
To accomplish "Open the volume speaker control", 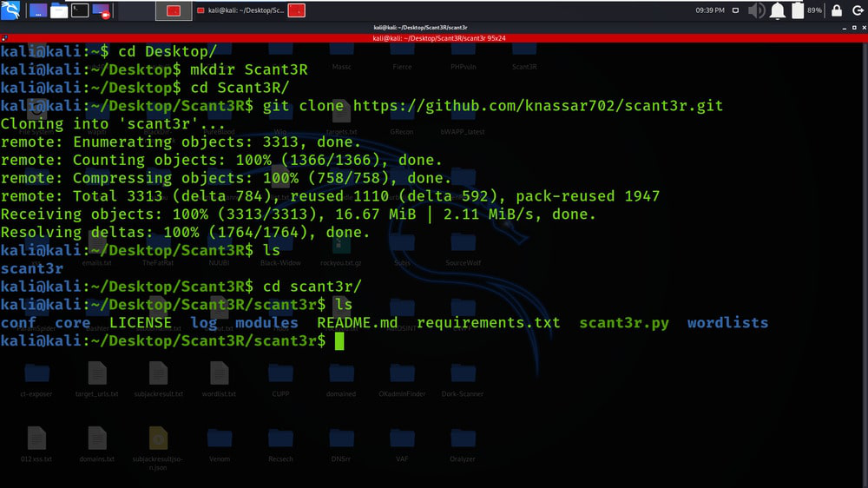I will pyautogui.click(x=756, y=10).
